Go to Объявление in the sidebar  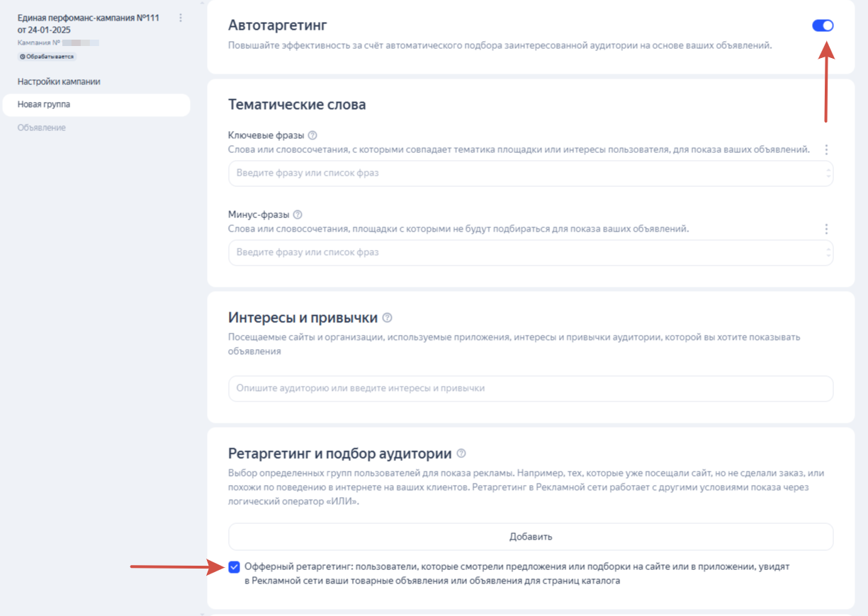(x=42, y=127)
